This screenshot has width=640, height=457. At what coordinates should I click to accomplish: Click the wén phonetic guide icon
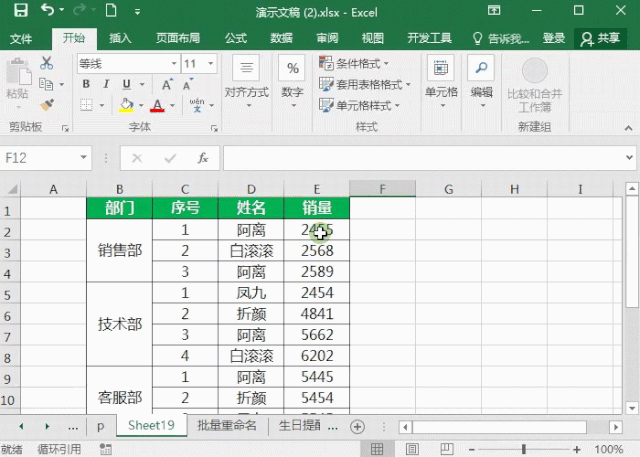click(x=197, y=105)
